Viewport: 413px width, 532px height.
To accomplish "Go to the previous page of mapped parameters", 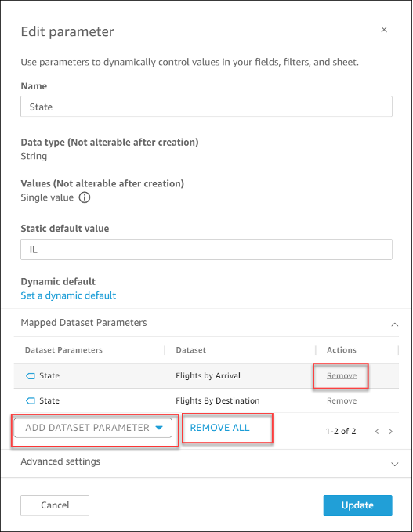I will click(377, 431).
